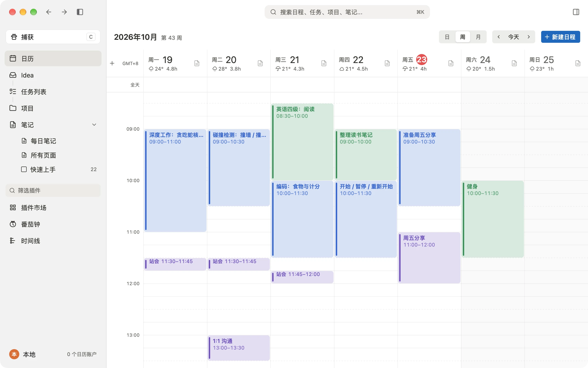Switch to 日 view
The image size is (588, 368).
pos(447,37)
